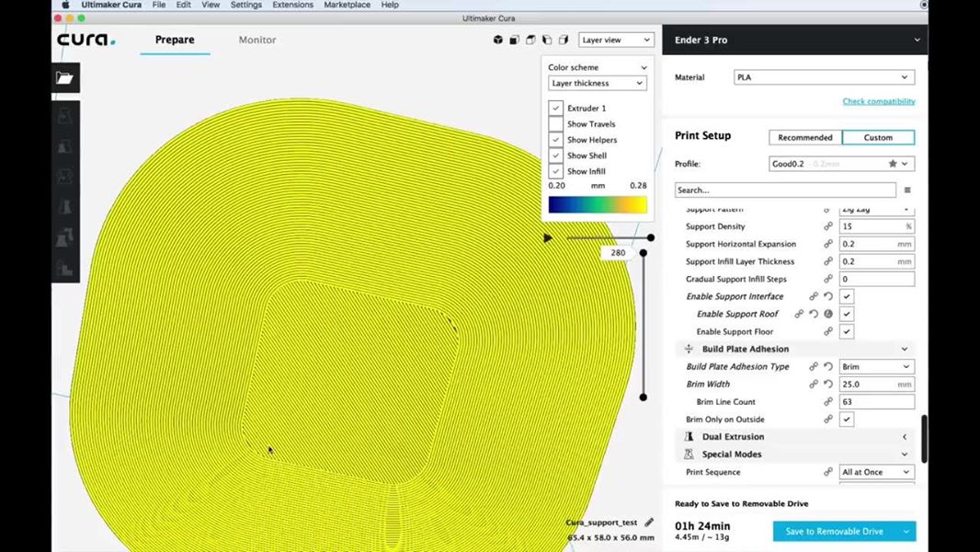The height and width of the screenshot is (552, 980).
Task: Click the link icon for Gradual Support Infill Steps
Action: 828,279
